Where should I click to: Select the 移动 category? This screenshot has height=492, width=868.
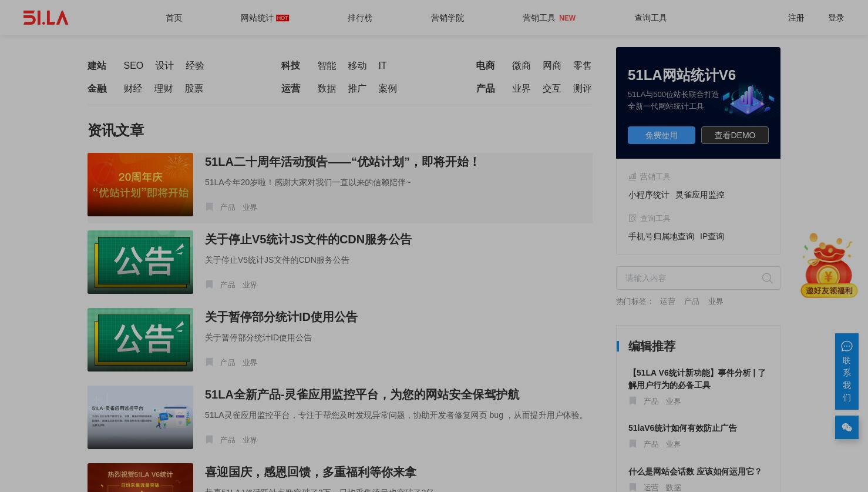tap(357, 65)
